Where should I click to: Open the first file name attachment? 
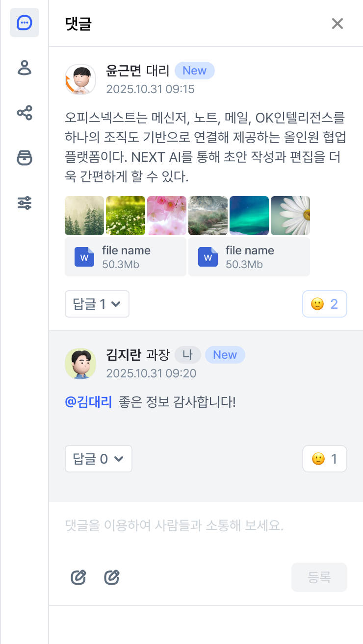pos(126,257)
